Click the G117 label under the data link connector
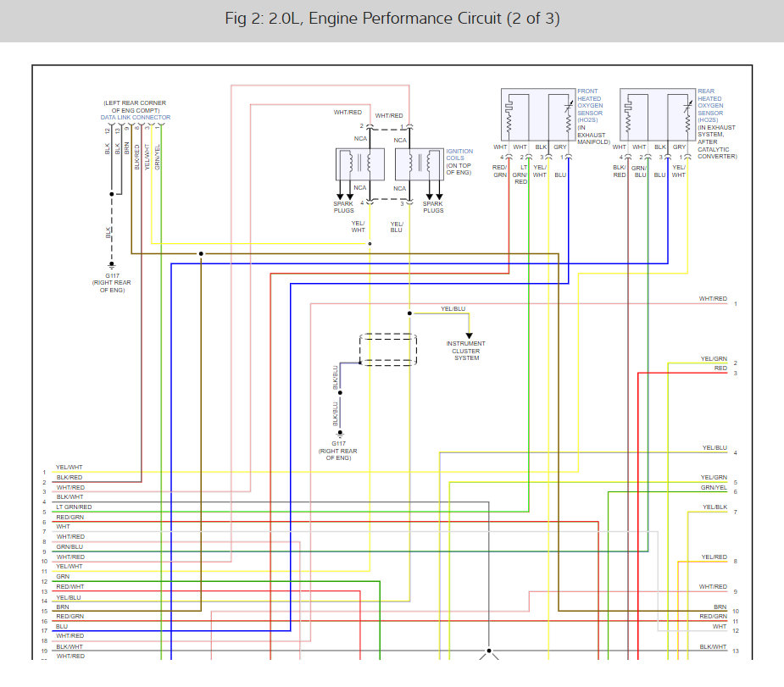 coord(112,276)
